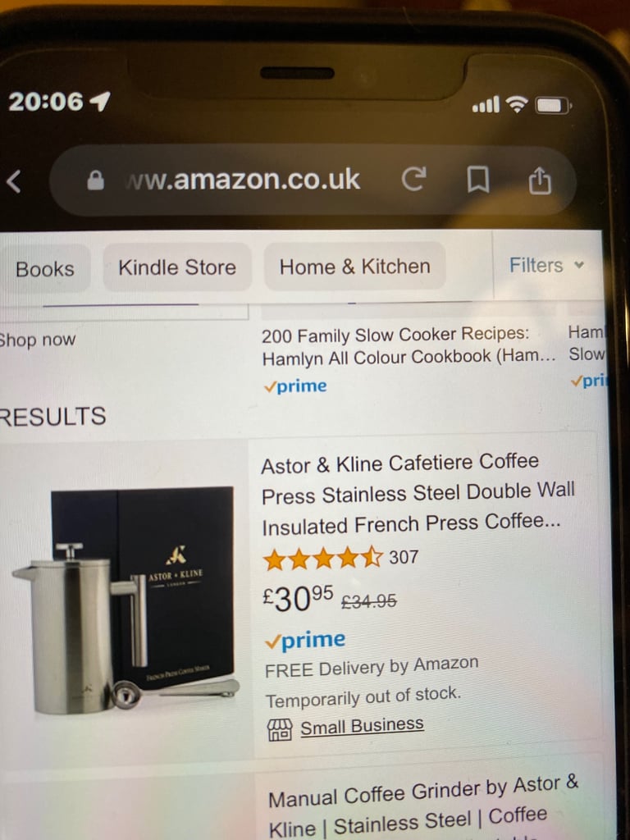
Task: Reload the Amazon page
Action: pyautogui.click(x=414, y=179)
